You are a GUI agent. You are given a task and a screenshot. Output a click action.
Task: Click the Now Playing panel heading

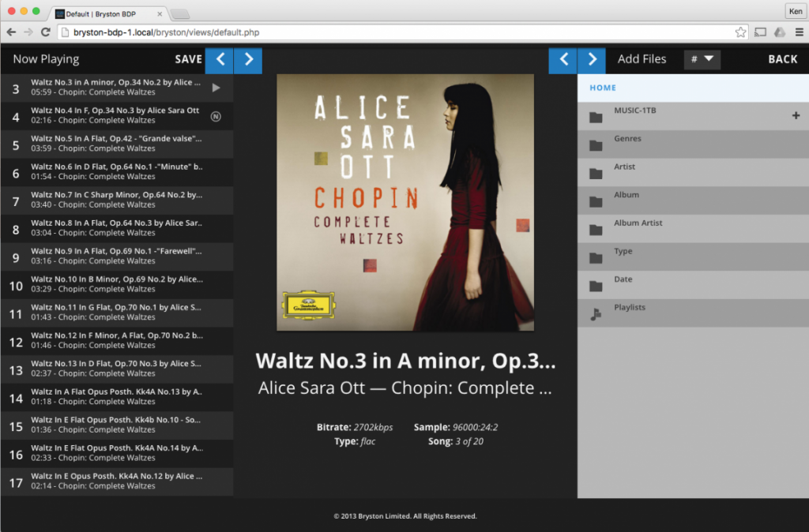46,59
